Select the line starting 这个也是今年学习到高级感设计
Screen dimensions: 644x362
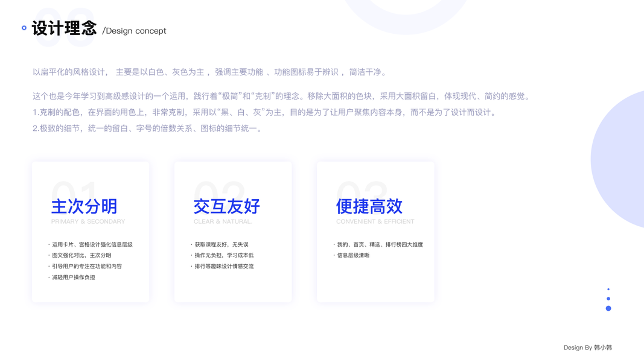[x=282, y=97]
